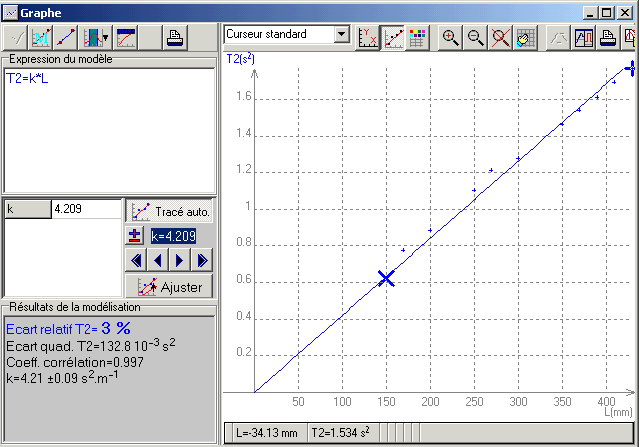Click the 'Ajuster' button

(169, 287)
